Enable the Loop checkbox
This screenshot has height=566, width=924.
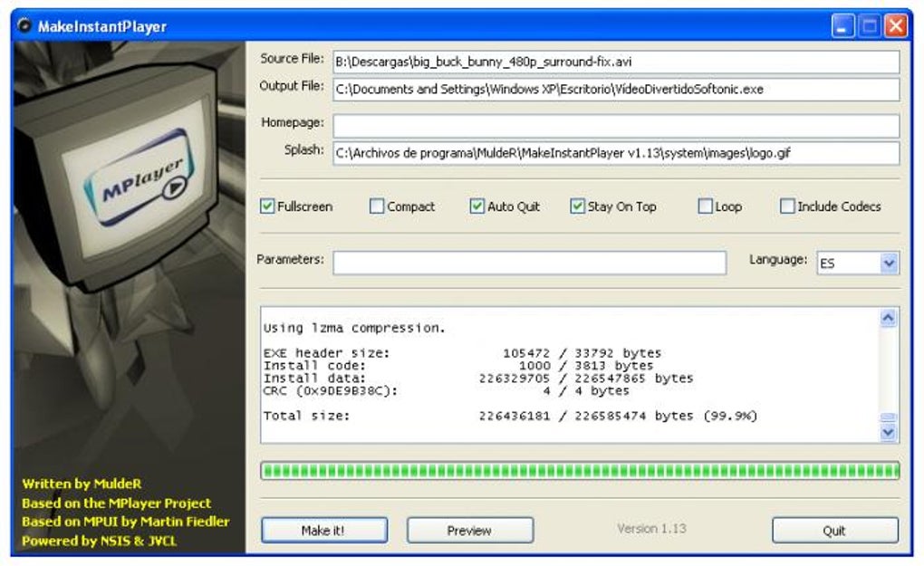click(x=705, y=206)
